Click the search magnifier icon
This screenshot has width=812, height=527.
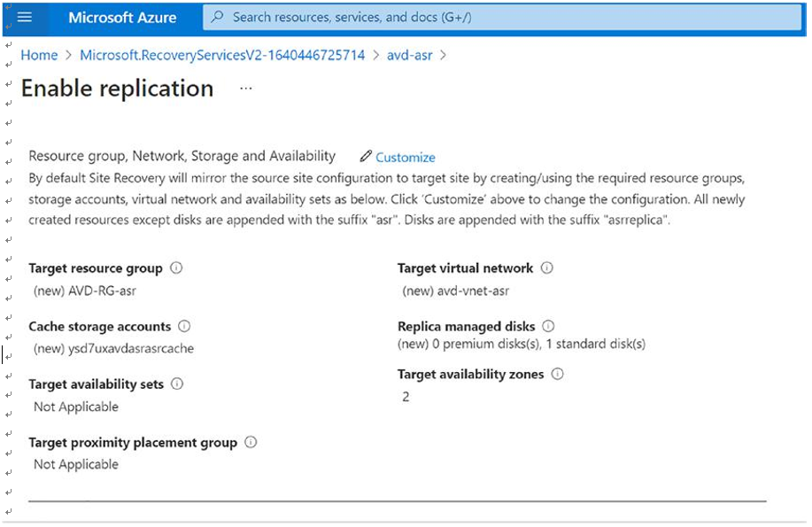(218, 17)
